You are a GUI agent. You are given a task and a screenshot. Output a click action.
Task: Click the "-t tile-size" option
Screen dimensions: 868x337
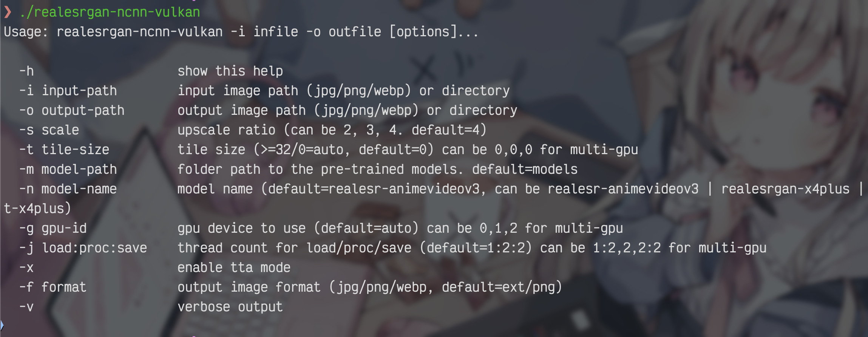click(64, 150)
